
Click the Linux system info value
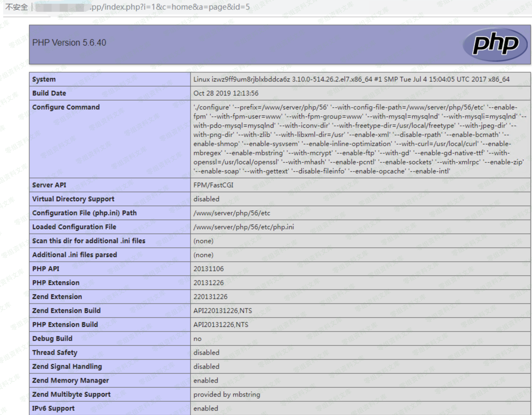point(351,79)
